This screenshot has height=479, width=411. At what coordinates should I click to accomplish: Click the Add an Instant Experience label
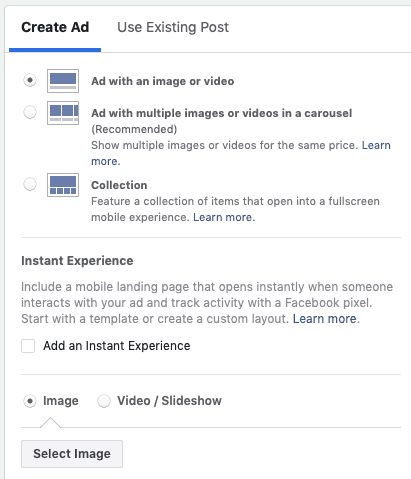(x=117, y=346)
